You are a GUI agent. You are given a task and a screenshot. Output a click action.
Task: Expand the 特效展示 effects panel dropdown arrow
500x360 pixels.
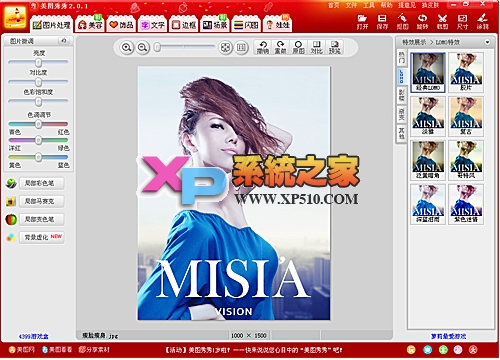(x=487, y=42)
